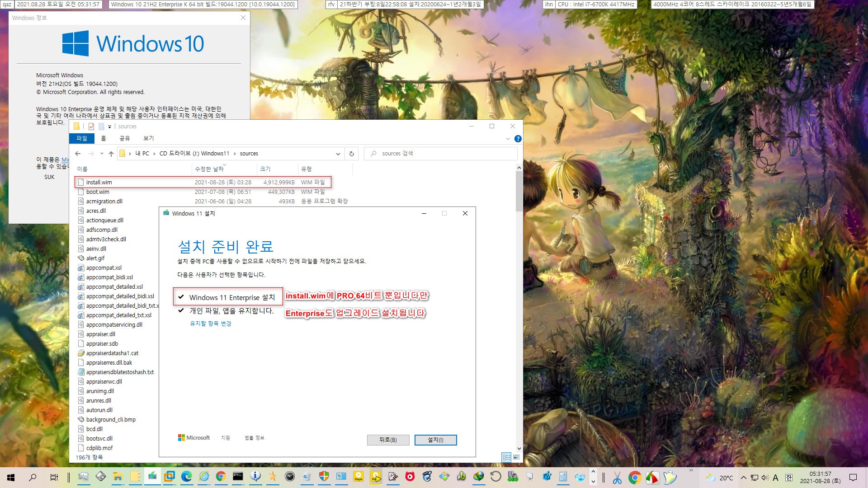Open notification center icon

click(x=853, y=478)
